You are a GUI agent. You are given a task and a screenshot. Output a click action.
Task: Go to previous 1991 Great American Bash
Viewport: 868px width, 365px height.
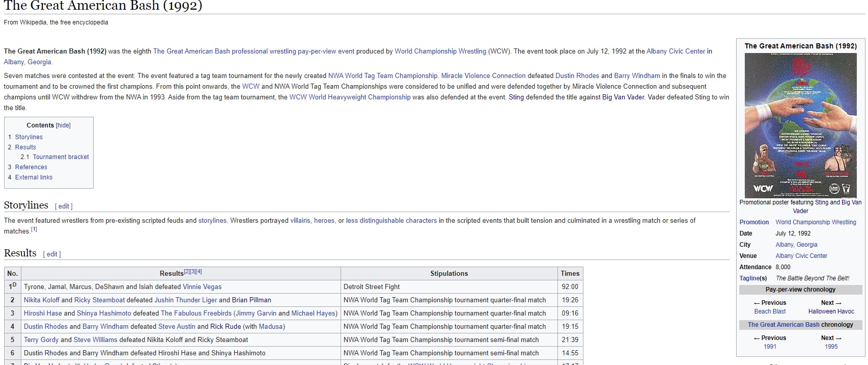[770, 347]
